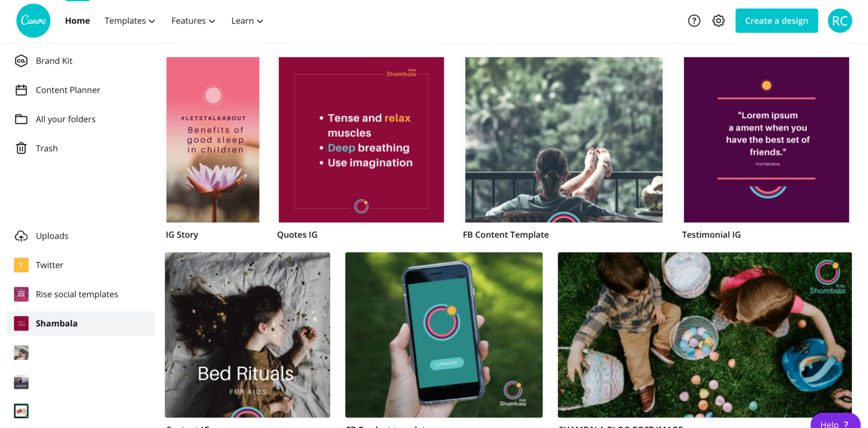Click the Create a design button
Image resolution: width=868 pixels, height=428 pixels.
click(777, 21)
